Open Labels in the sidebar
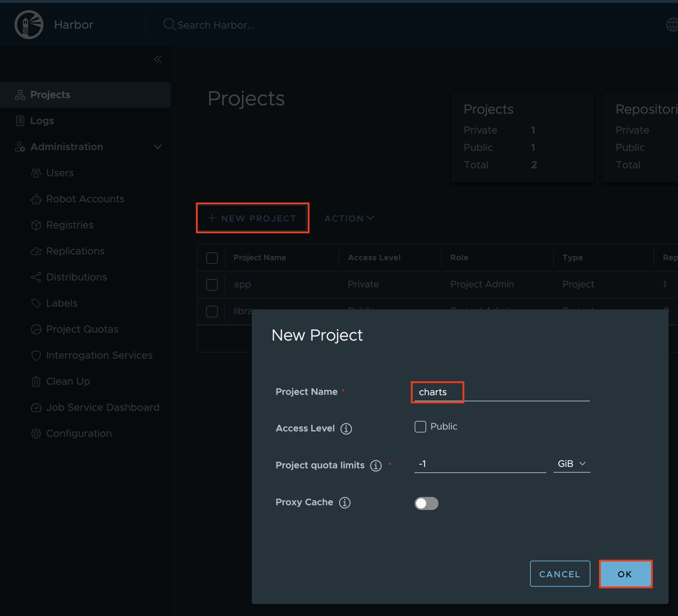The image size is (678, 616). coord(62,303)
